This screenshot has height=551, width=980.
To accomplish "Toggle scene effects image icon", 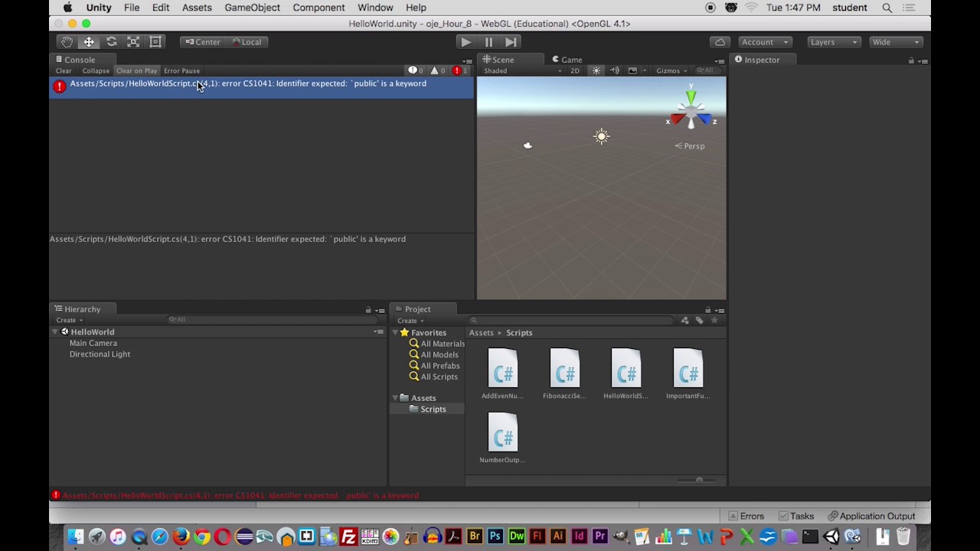I will (632, 70).
